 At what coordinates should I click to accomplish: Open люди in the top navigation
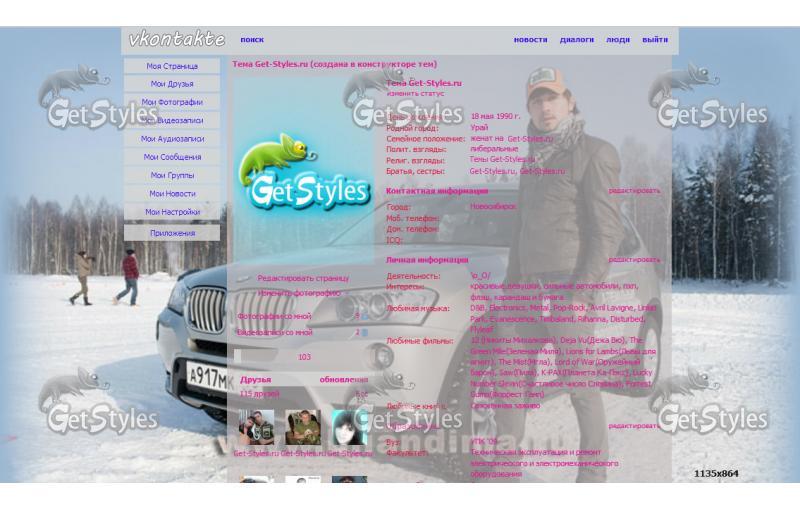click(x=618, y=39)
